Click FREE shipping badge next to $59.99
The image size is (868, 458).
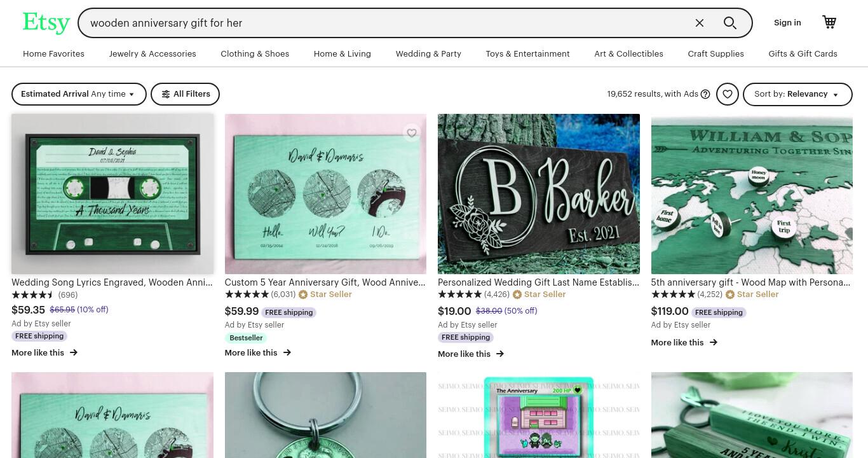[289, 312]
